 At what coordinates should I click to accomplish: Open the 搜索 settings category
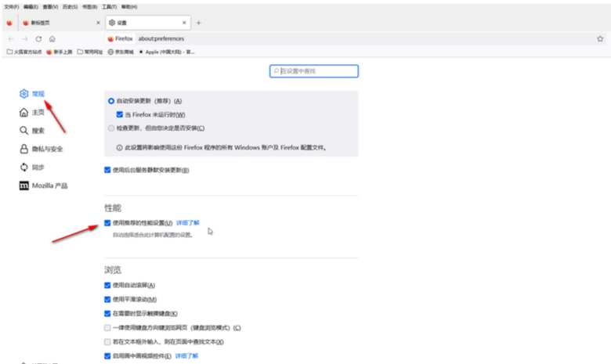point(32,131)
